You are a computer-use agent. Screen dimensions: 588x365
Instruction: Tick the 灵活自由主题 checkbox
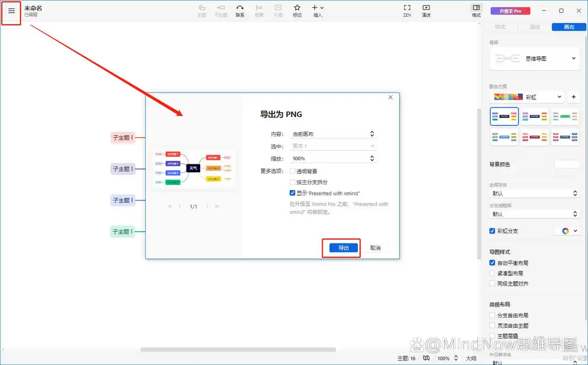pyautogui.click(x=492, y=326)
